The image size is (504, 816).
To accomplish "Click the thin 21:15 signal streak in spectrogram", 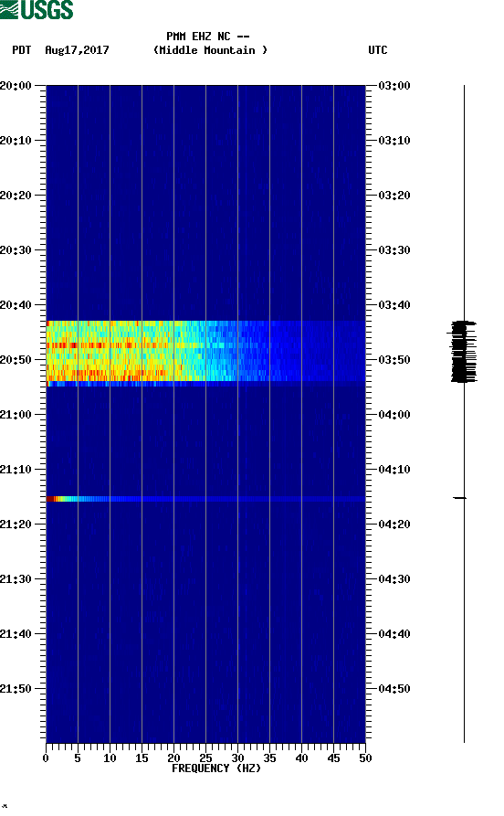I will point(205,499).
